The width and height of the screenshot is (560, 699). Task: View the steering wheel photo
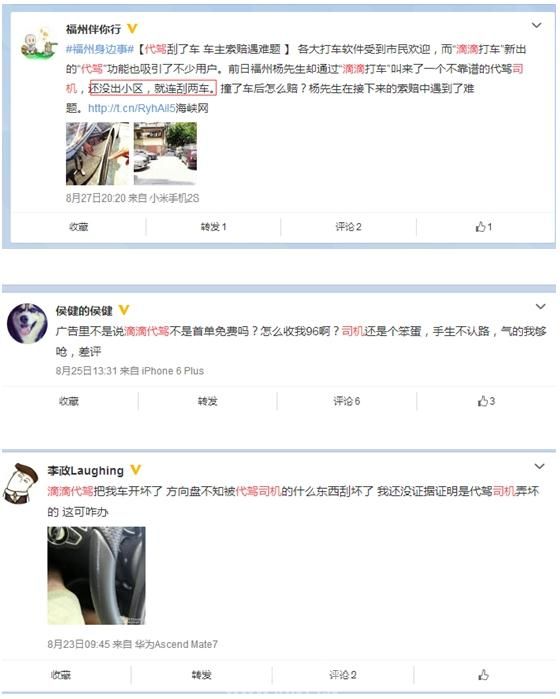(96, 576)
